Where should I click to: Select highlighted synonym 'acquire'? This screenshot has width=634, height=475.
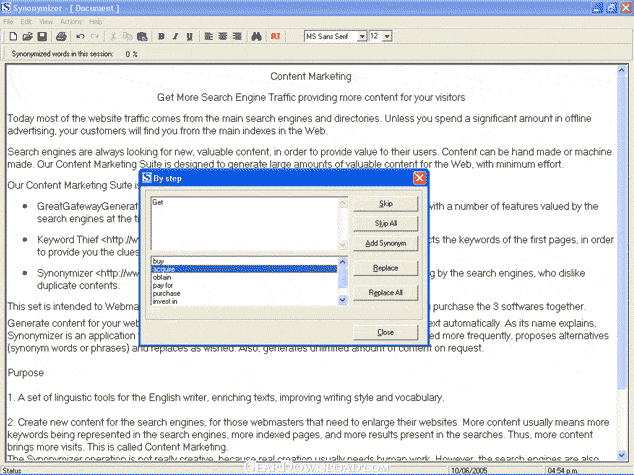244,269
